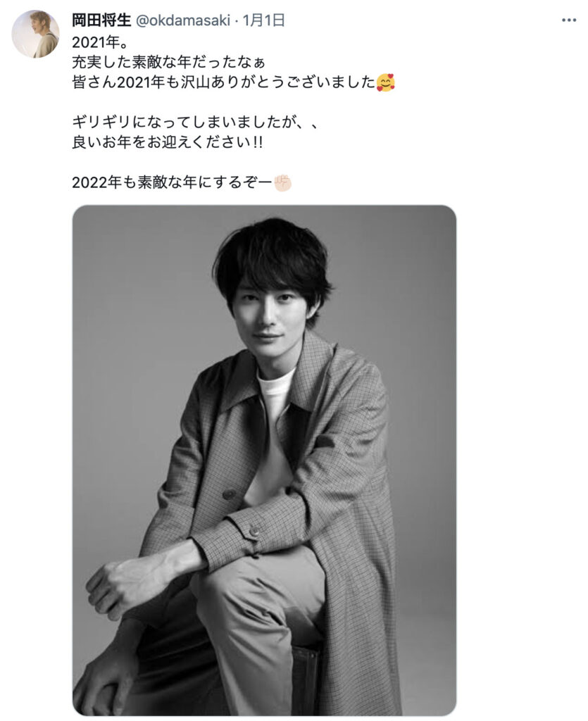Click the line 2022年も素敵な年にするぞー
Screen dimensions: 588x721
point(173,182)
